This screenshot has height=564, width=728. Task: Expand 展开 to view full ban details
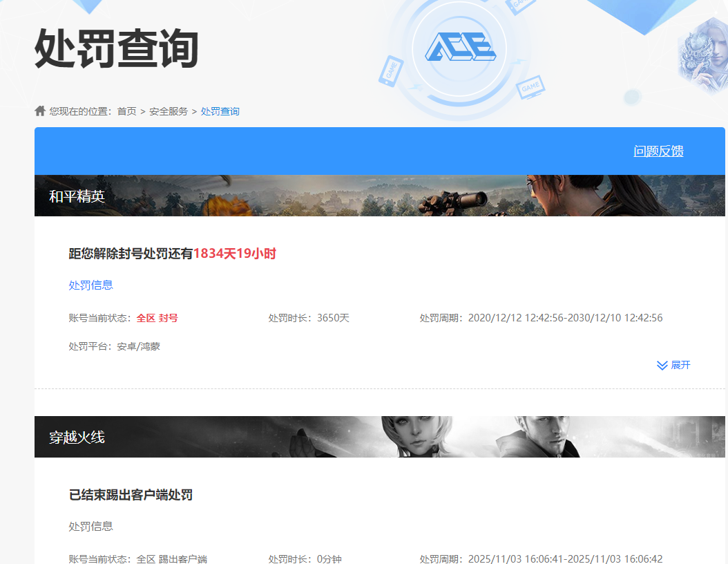pos(680,365)
